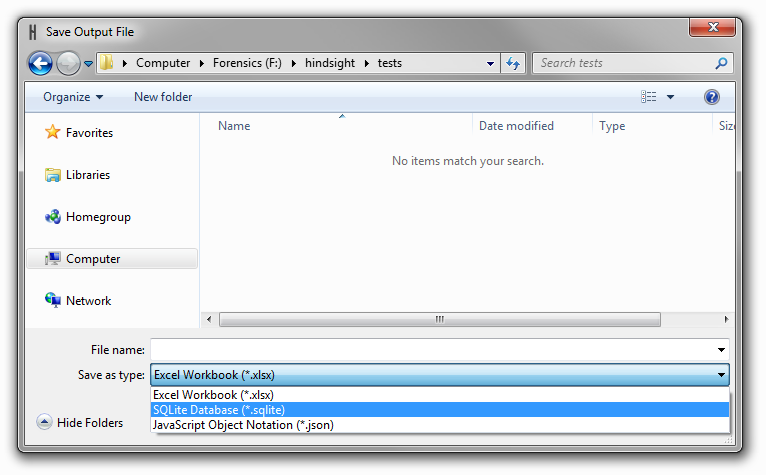Screen dimensions: 766x475
Task: Expand the recent pages dropdown arrow
Action: point(88,64)
